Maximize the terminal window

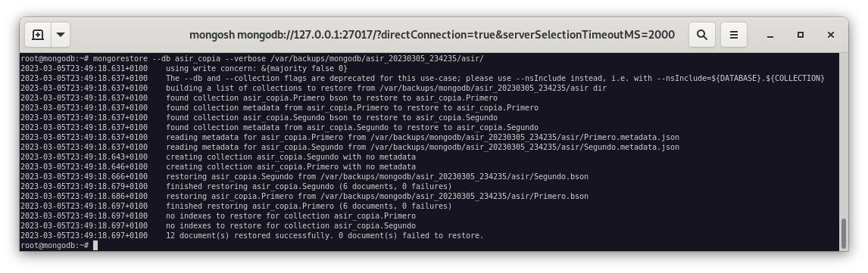[801, 35]
